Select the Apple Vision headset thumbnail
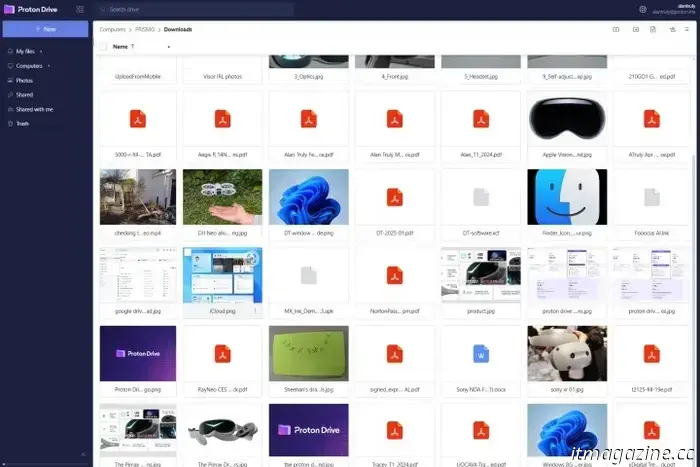This screenshot has height=467, width=700. pos(567,119)
